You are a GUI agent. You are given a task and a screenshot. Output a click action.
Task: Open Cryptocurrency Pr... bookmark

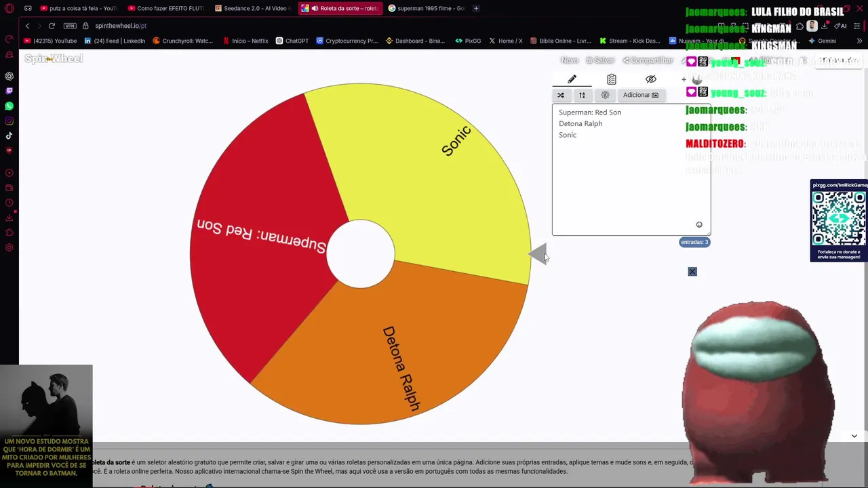347,41
